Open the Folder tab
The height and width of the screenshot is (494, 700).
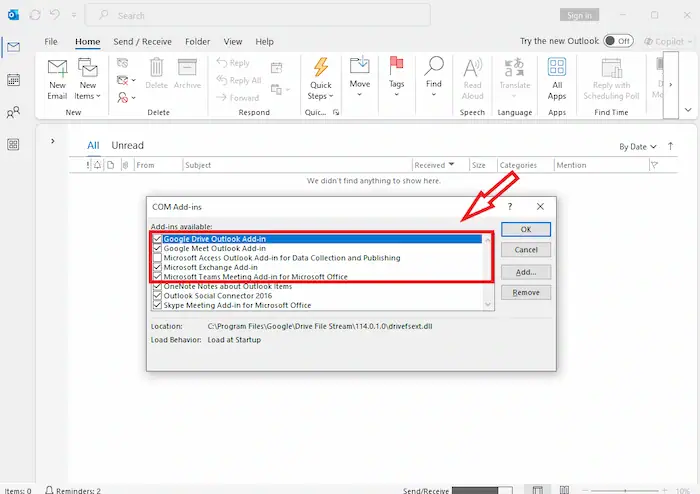(x=197, y=42)
